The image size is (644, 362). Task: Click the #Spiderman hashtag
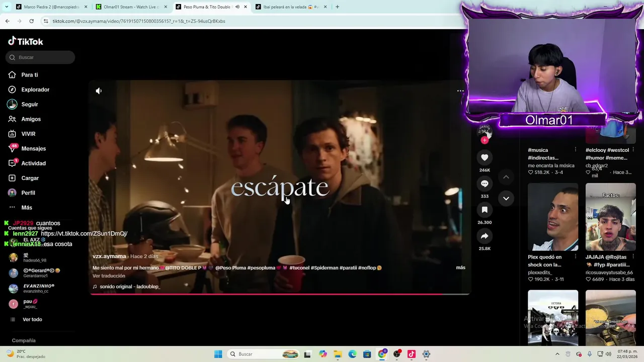[325, 268]
